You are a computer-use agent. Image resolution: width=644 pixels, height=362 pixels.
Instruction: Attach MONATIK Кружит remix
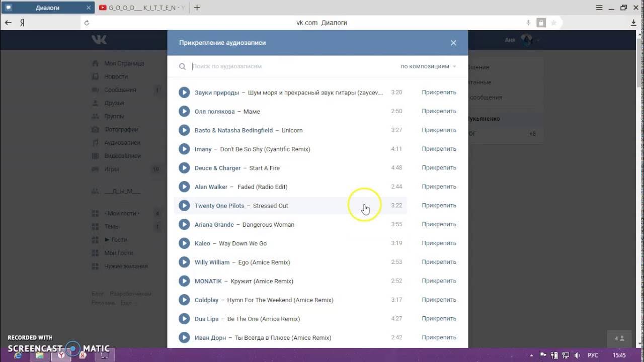point(439,281)
